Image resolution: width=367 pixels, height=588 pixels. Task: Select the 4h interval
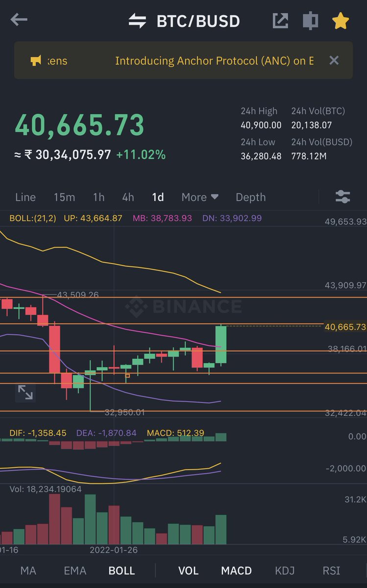pos(128,197)
